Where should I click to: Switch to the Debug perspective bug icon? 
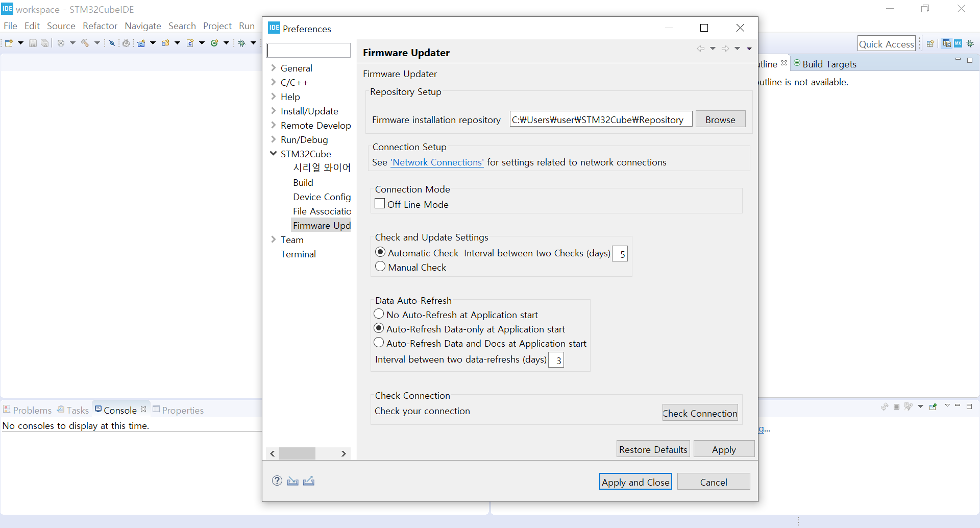click(x=970, y=43)
